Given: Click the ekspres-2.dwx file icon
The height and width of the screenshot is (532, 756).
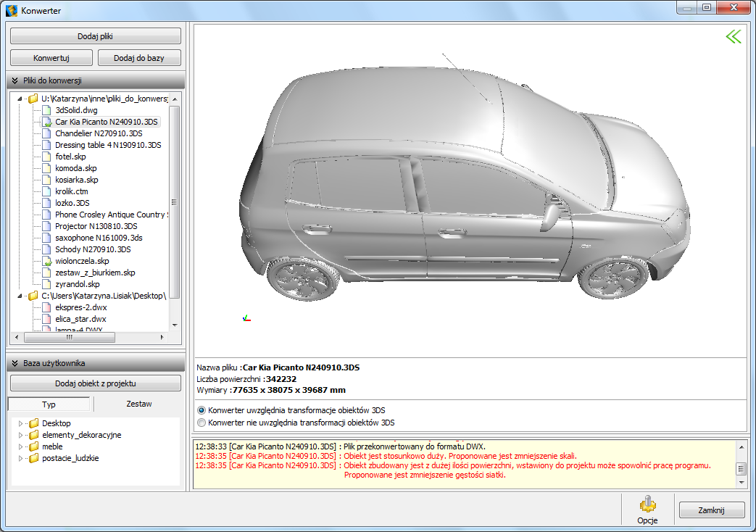Looking at the screenshot, I should point(47,307).
